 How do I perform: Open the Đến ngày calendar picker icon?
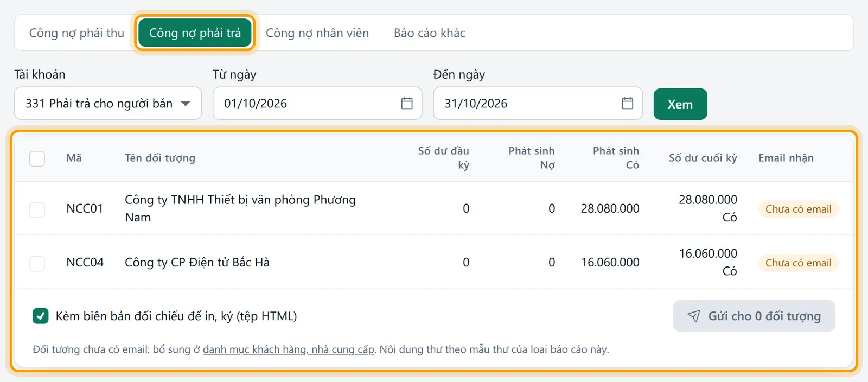[627, 103]
